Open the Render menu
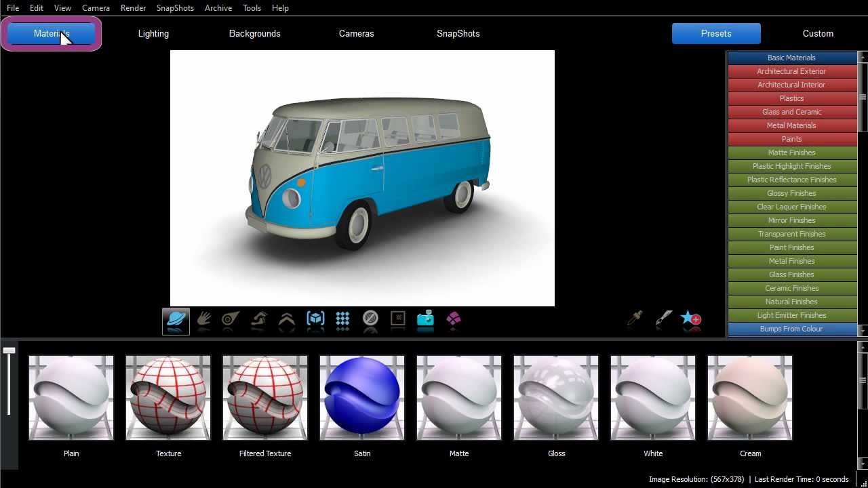The image size is (868, 488). pyautogui.click(x=133, y=7)
